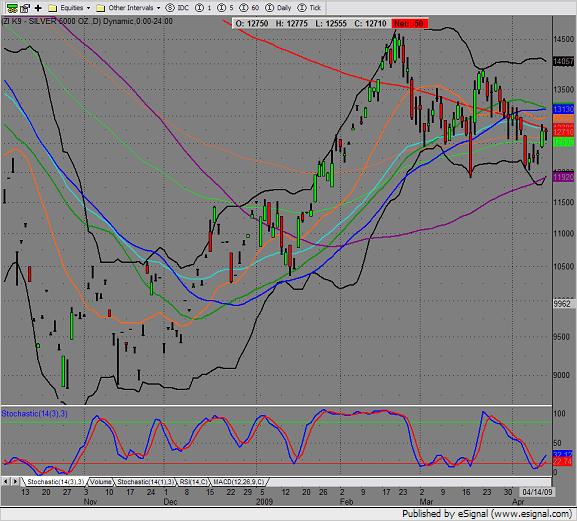Click the red Net: -50 box
Image resolution: width=577 pixels, height=521 pixels.
coord(410,24)
